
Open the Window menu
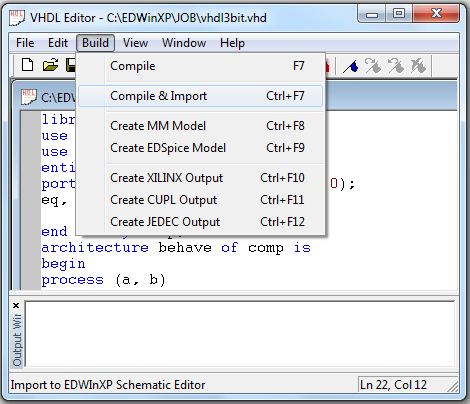[x=184, y=43]
